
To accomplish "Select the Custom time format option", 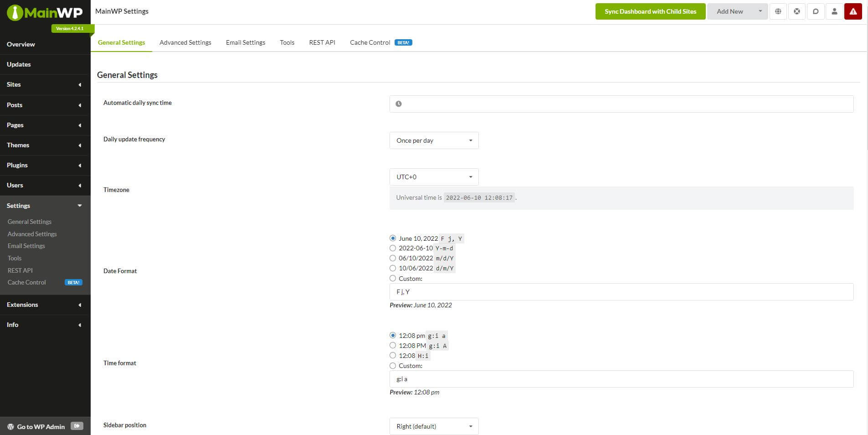I will point(393,366).
